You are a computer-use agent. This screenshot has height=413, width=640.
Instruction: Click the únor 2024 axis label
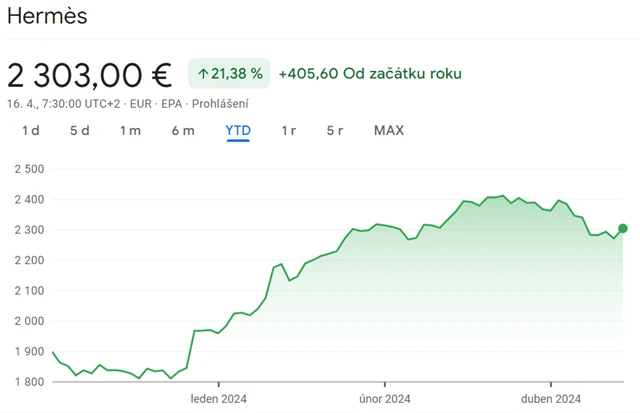385,398
